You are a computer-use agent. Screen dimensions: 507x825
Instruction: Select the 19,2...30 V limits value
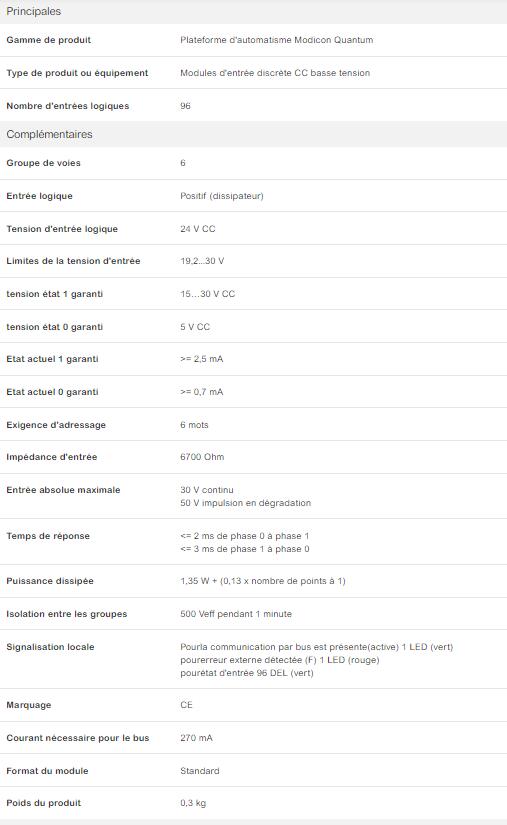click(202, 261)
